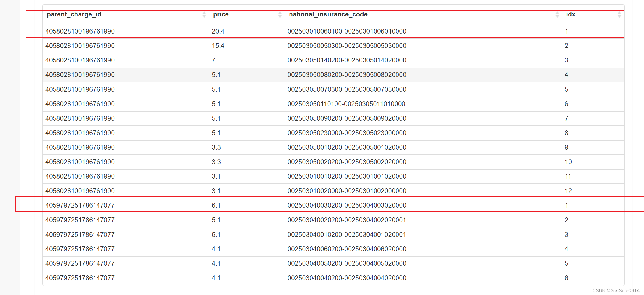Screen dimensions: 644x295
Task: Click code 002503050070300-00250305007030000
Action: click(347, 89)
